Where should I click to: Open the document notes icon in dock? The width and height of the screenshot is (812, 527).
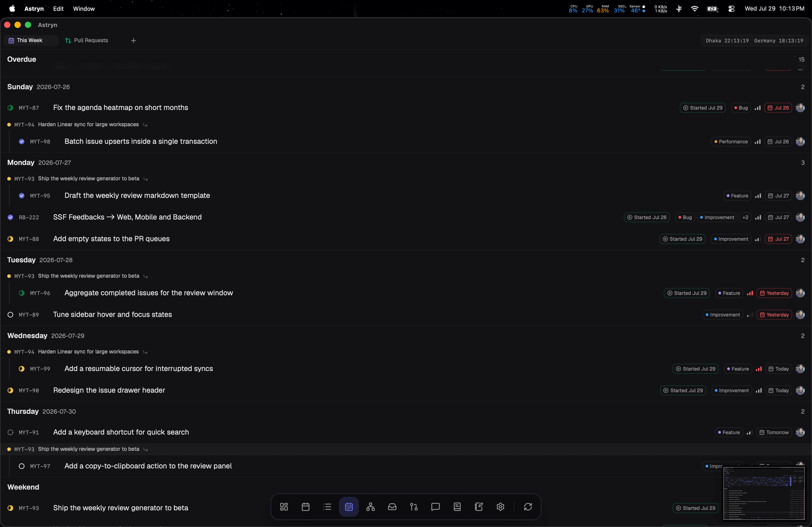click(x=457, y=506)
